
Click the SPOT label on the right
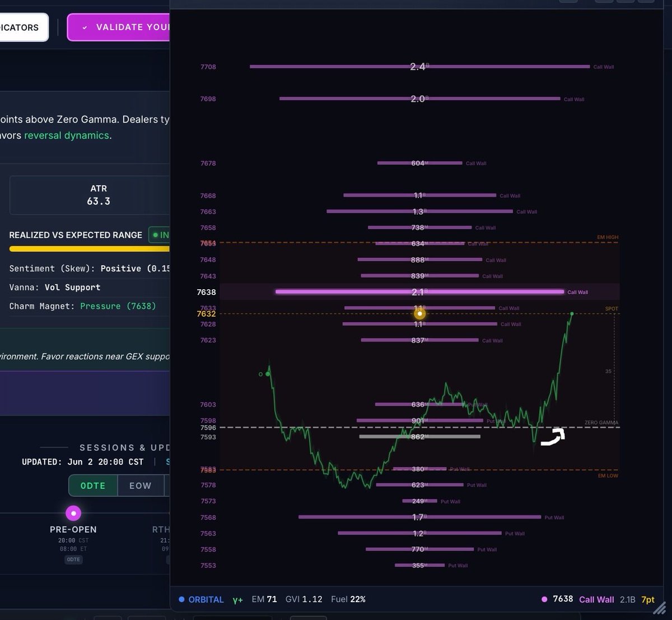pos(612,309)
